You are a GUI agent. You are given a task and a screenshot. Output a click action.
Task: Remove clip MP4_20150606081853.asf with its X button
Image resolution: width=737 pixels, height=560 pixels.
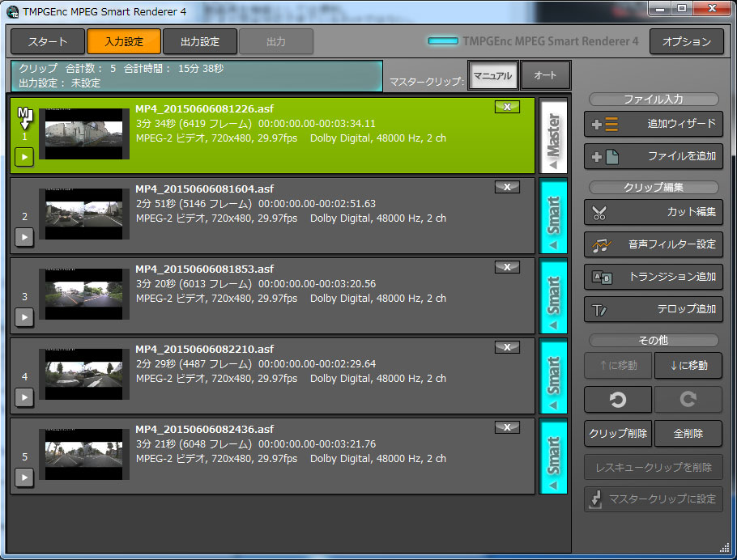507,267
